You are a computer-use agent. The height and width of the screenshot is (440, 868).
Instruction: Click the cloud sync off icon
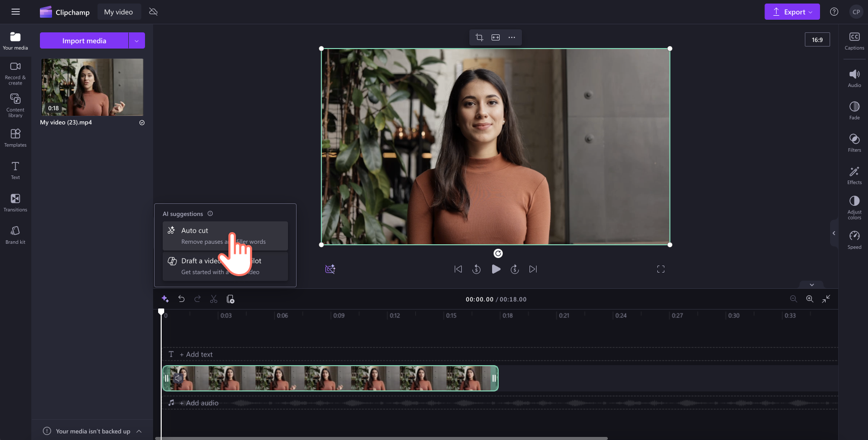point(154,12)
